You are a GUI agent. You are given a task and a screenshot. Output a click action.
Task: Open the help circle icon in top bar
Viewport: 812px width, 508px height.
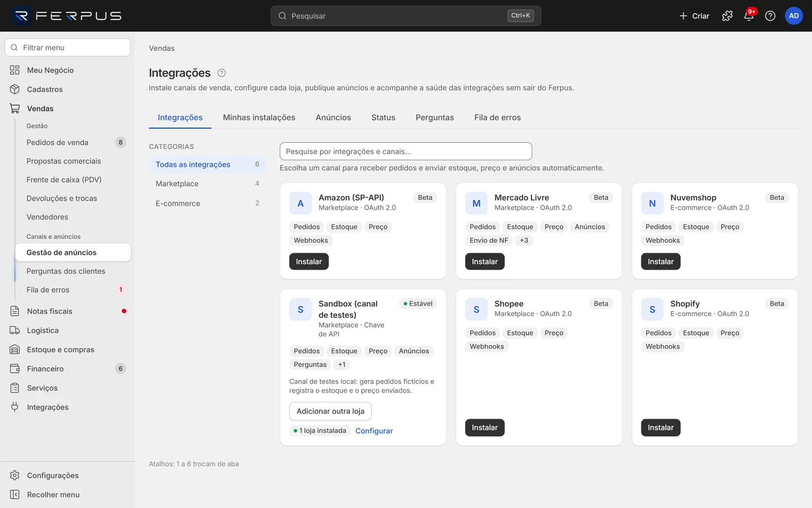click(770, 16)
